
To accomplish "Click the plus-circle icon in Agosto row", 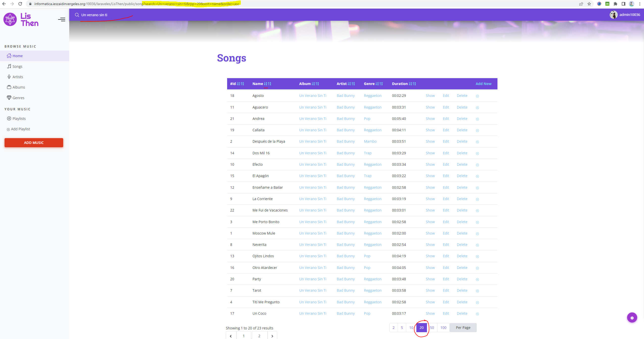I will [477, 96].
